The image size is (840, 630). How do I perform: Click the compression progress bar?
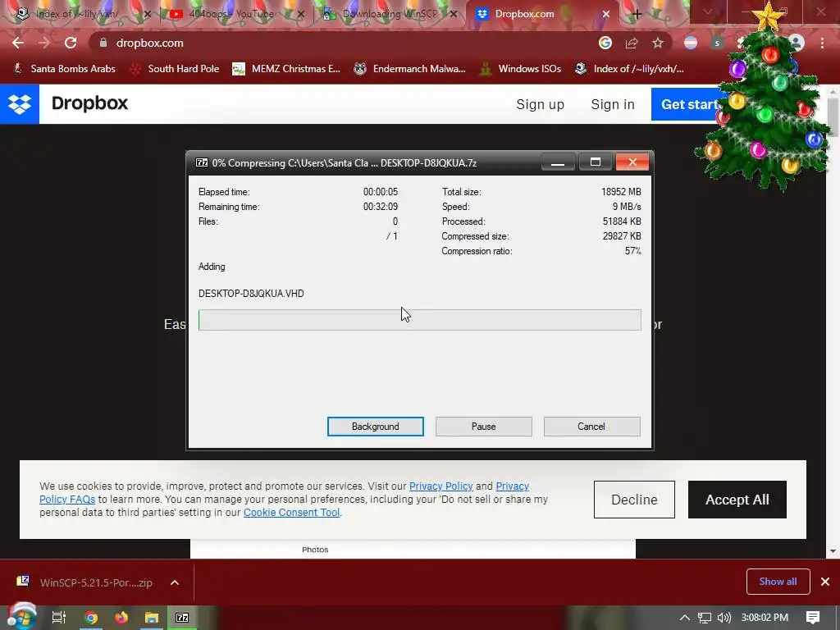click(419, 320)
